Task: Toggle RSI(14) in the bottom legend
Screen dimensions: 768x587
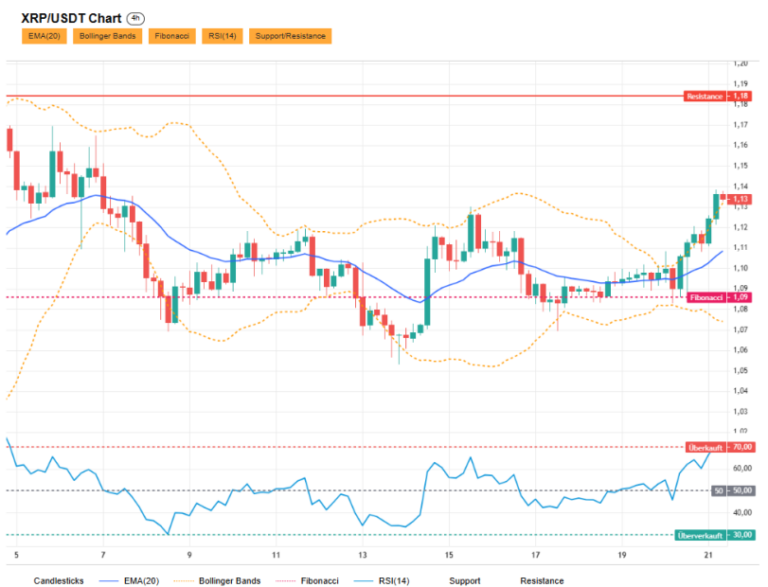Action: [x=394, y=581]
